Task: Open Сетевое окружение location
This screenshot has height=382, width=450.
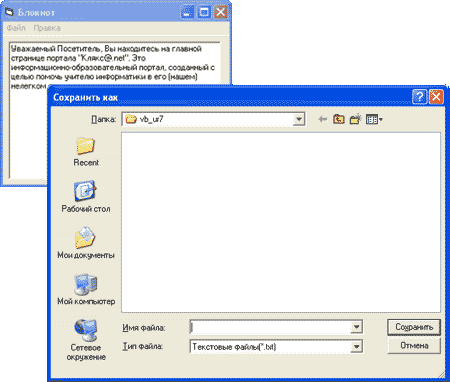Action: point(86,340)
